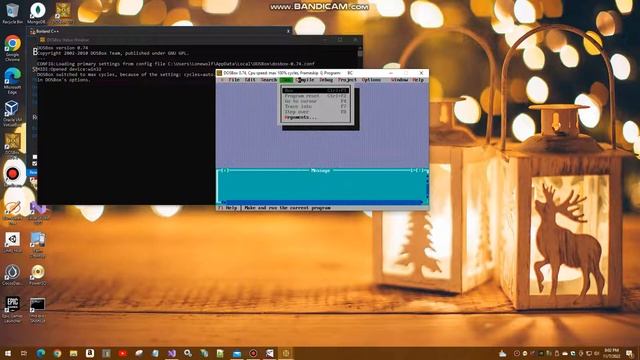The width and height of the screenshot is (640, 360).
Task: Launch Microsoft Edge from the desktop
Action: point(12,80)
